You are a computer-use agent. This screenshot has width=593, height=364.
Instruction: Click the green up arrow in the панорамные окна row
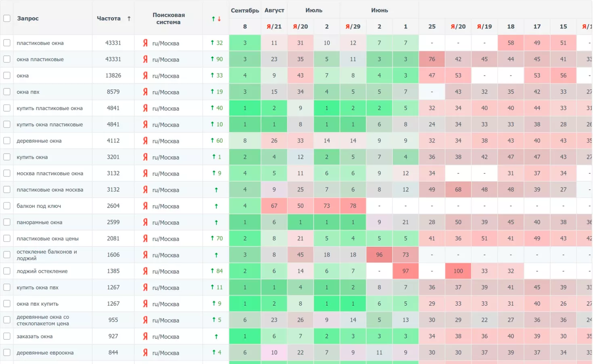coord(216,223)
